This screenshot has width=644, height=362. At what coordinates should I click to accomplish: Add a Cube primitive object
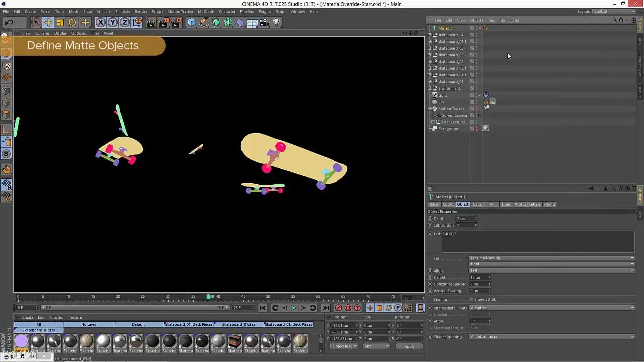coord(192,22)
